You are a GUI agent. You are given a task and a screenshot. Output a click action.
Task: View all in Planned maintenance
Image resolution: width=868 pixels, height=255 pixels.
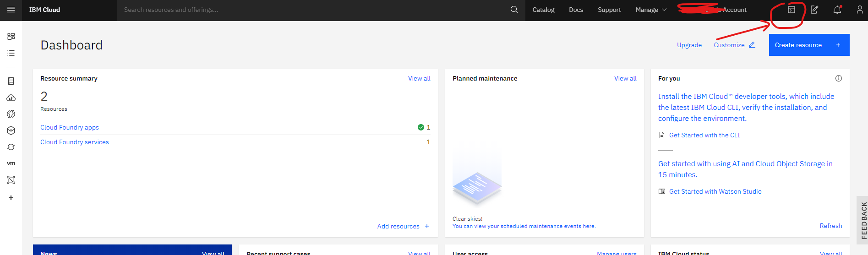tap(625, 78)
